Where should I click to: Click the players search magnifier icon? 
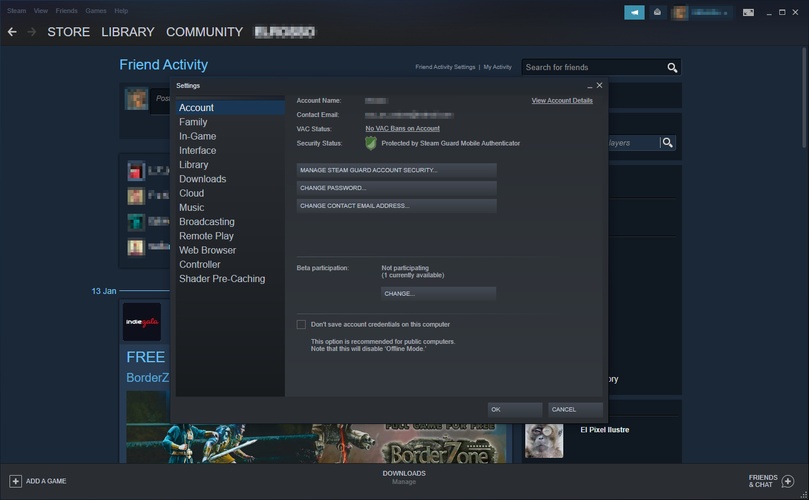(668, 142)
